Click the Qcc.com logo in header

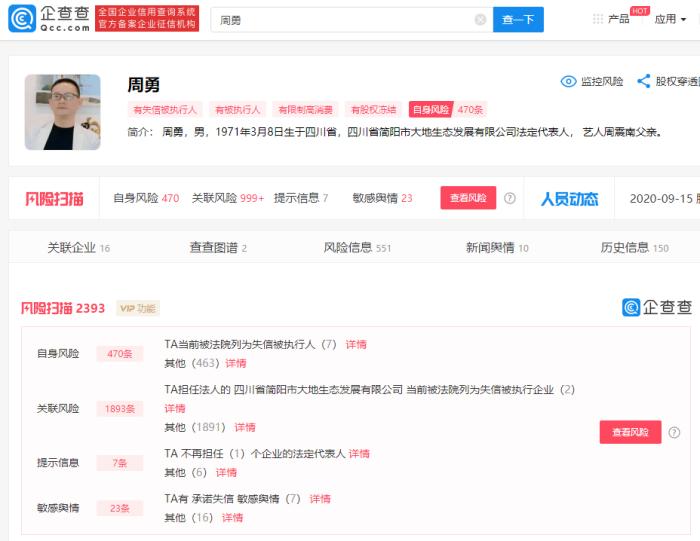pos(48,18)
